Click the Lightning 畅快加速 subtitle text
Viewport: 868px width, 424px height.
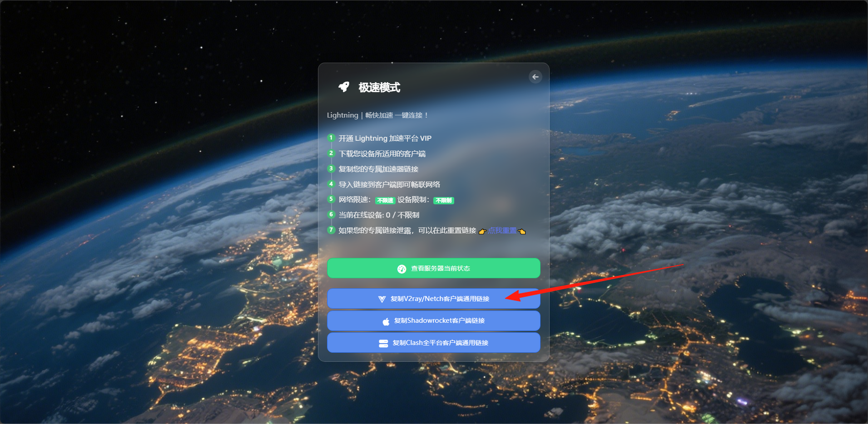[x=377, y=115]
